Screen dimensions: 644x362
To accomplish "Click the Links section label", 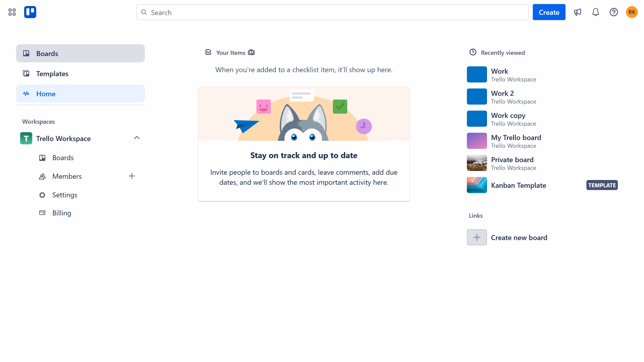I will pos(476,215).
